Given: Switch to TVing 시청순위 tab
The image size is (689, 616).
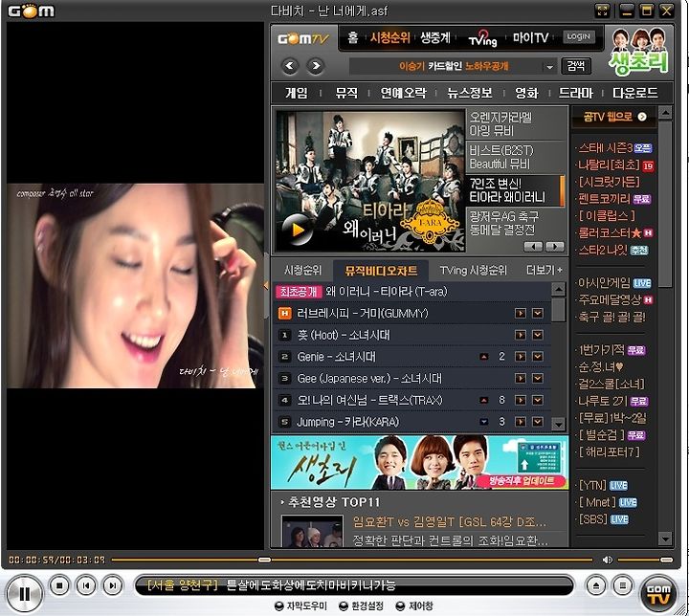Looking at the screenshot, I should 473,270.
